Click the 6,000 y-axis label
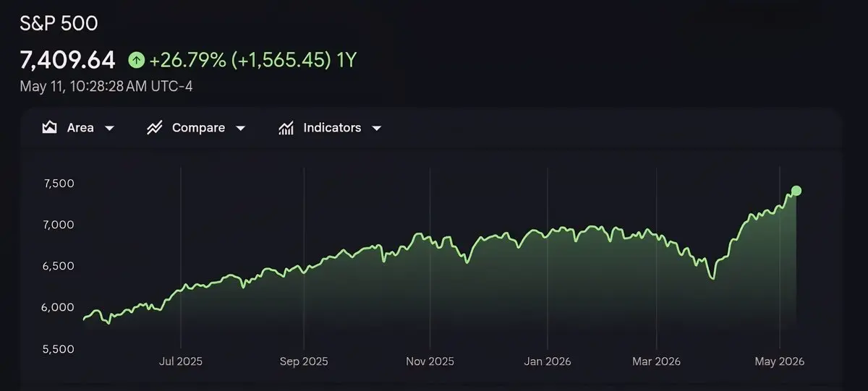The image size is (868, 391). pyautogui.click(x=59, y=307)
